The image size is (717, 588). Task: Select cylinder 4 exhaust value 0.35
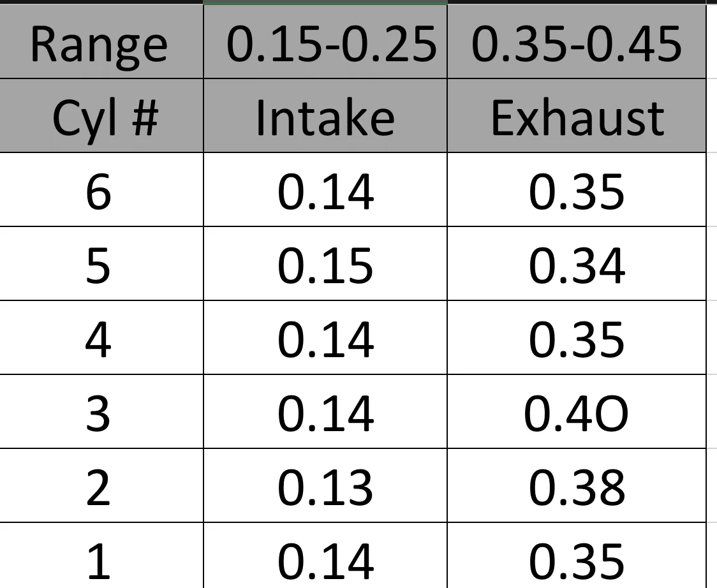click(x=577, y=338)
